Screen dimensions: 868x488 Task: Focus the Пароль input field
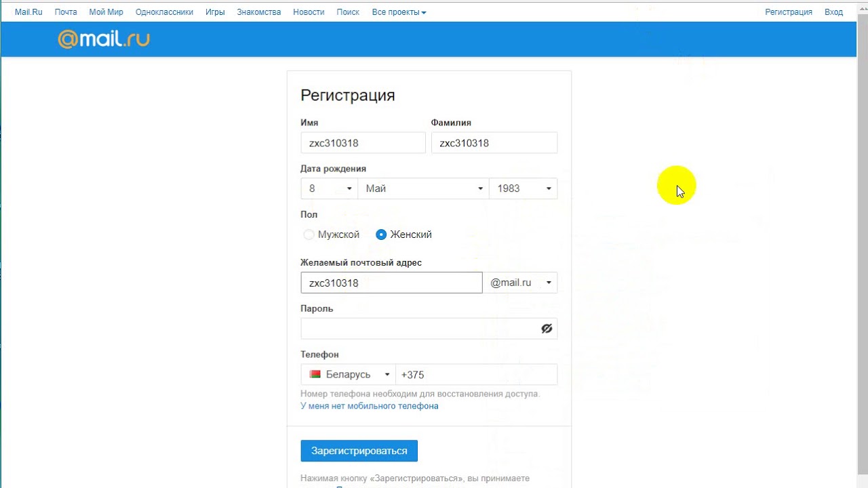point(429,329)
